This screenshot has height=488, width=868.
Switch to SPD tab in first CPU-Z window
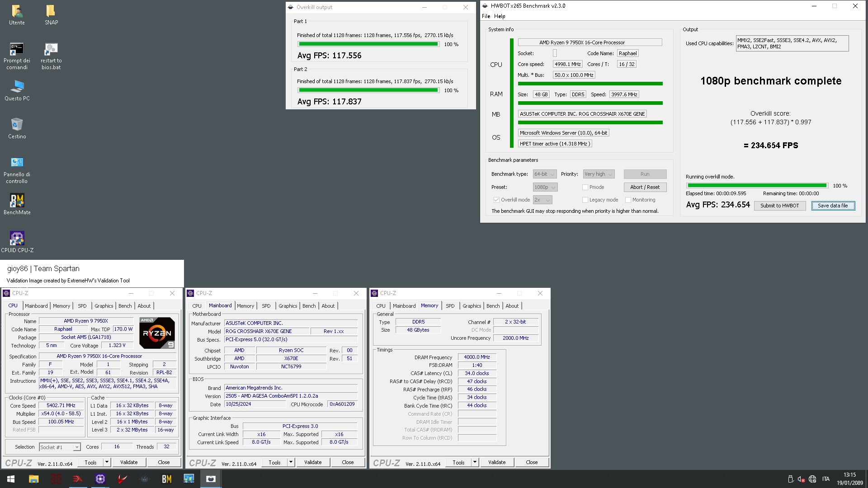tap(82, 306)
